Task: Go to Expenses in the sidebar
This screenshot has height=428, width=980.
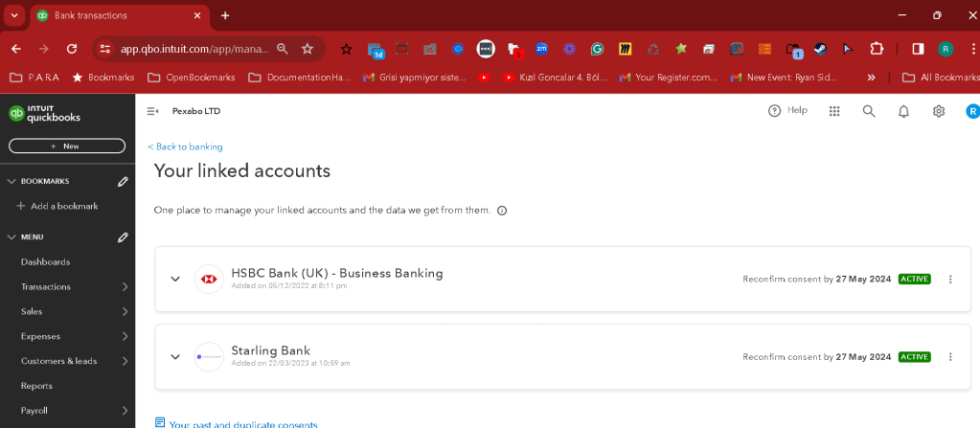Action: (40, 336)
